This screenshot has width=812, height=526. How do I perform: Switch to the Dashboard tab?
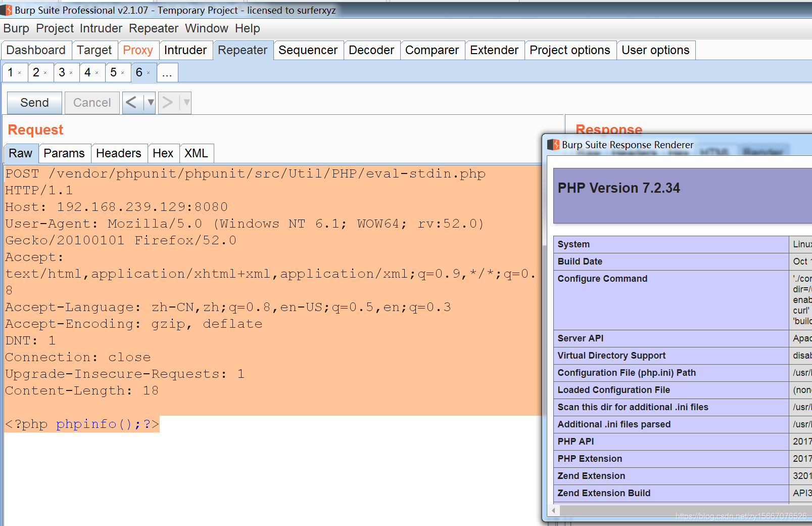coord(36,50)
